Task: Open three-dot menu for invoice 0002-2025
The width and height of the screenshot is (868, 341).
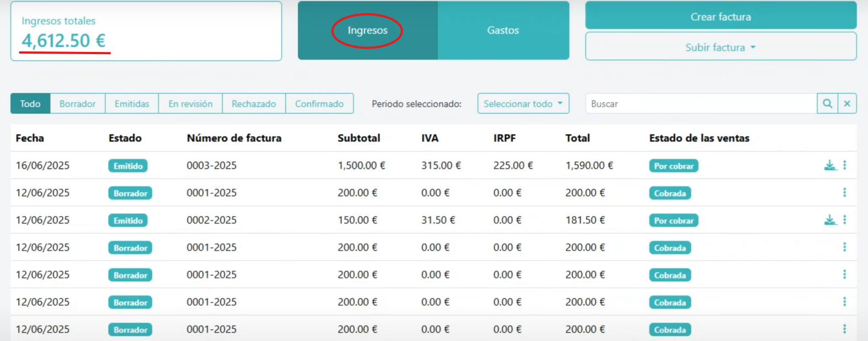Action: (x=844, y=220)
